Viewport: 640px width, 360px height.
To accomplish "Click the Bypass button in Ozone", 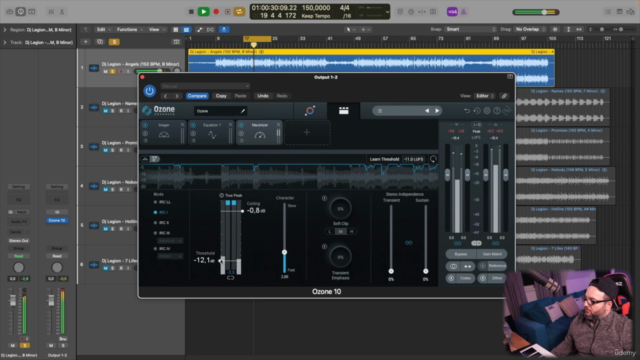I will click(461, 254).
